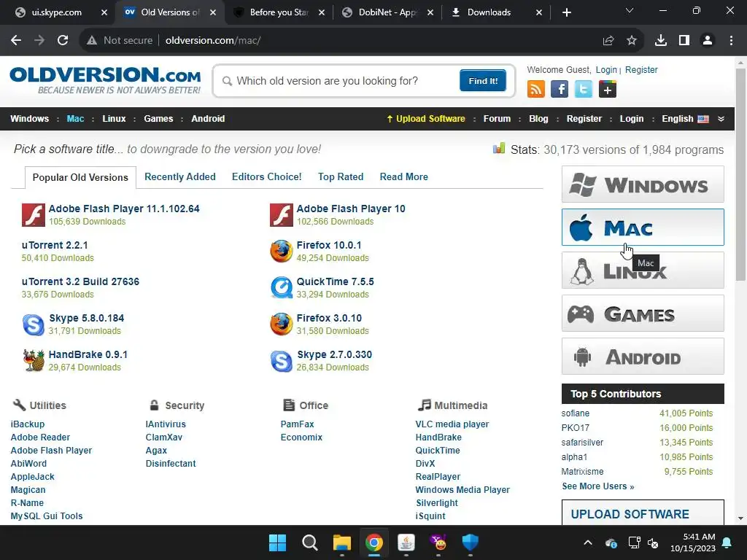
Task: Click the Twitter bird icon
Action: (583, 89)
